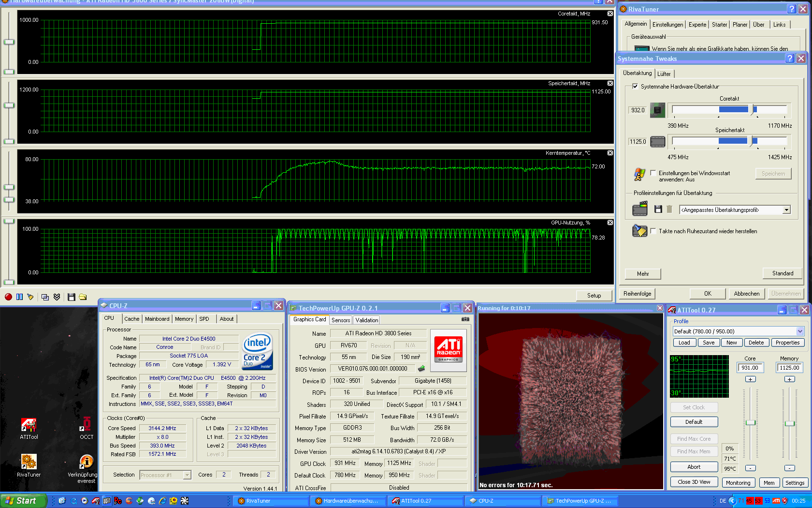The width and height of the screenshot is (812, 508).
Task: Open the Angepasstes Übertaktungsprofil dropdown
Action: tap(786, 210)
